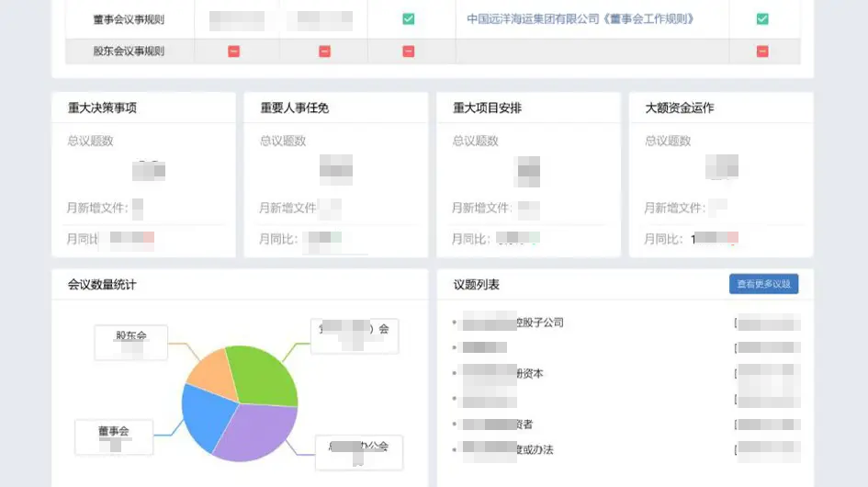The height and width of the screenshot is (487, 868).
Task: Click the first red minus icon in 股东会议事规则 row
Action: pyautogui.click(x=233, y=51)
